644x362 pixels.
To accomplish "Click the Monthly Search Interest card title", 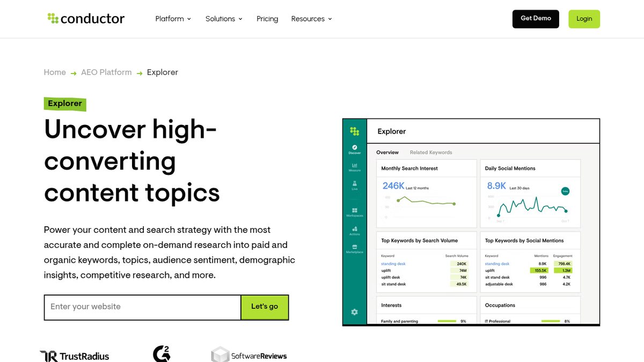I will tap(409, 168).
